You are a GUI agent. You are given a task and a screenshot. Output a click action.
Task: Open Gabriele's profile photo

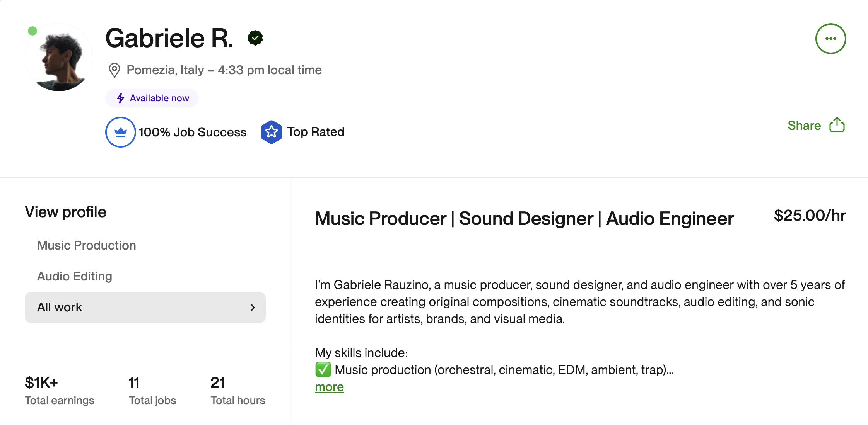(x=59, y=58)
